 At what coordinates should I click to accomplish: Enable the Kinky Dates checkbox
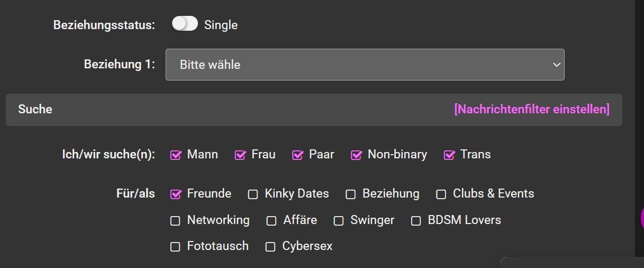click(x=253, y=194)
